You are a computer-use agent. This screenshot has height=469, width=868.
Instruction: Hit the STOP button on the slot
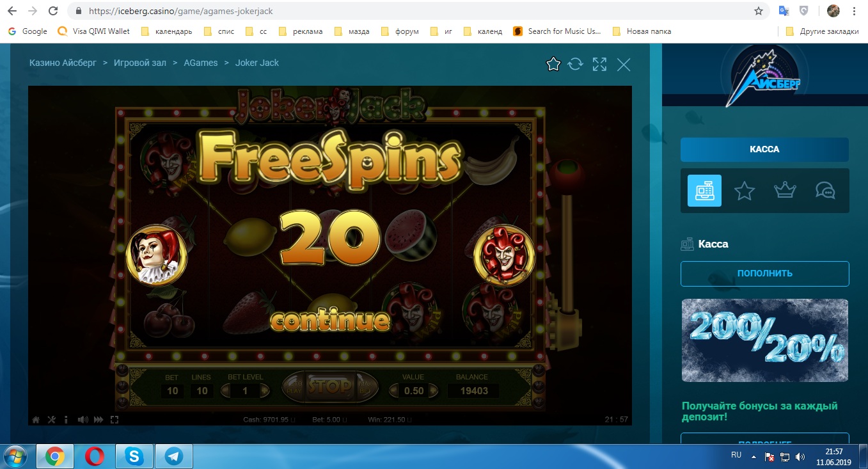(330, 386)
